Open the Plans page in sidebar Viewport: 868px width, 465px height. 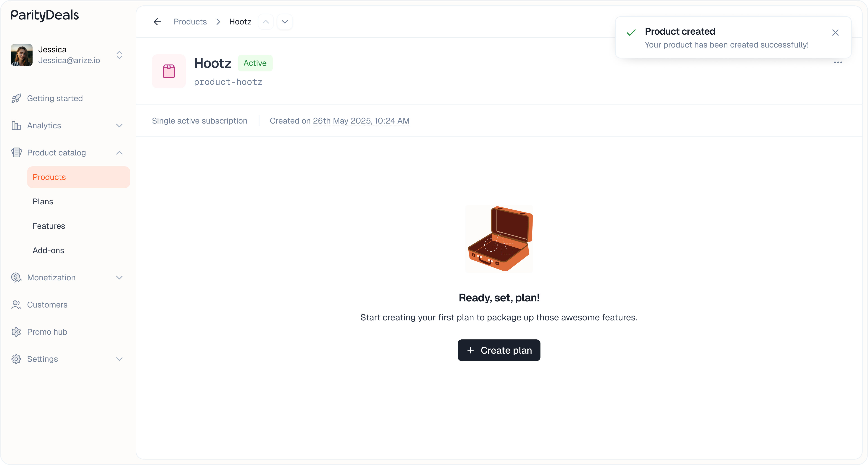point(43,202)
